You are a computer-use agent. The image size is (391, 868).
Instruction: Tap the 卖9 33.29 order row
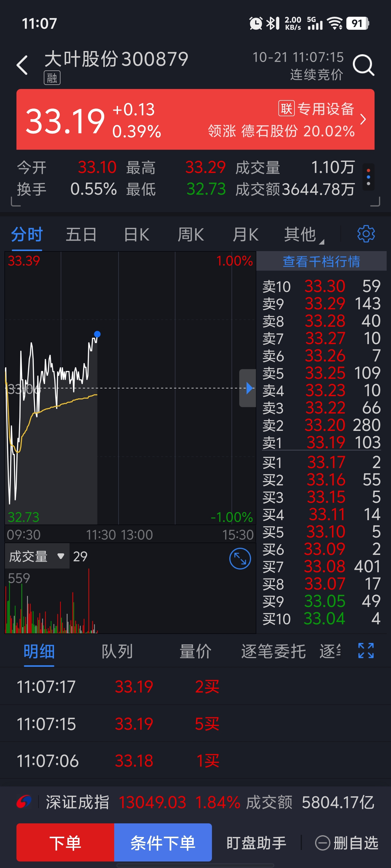tap(321, 303)
